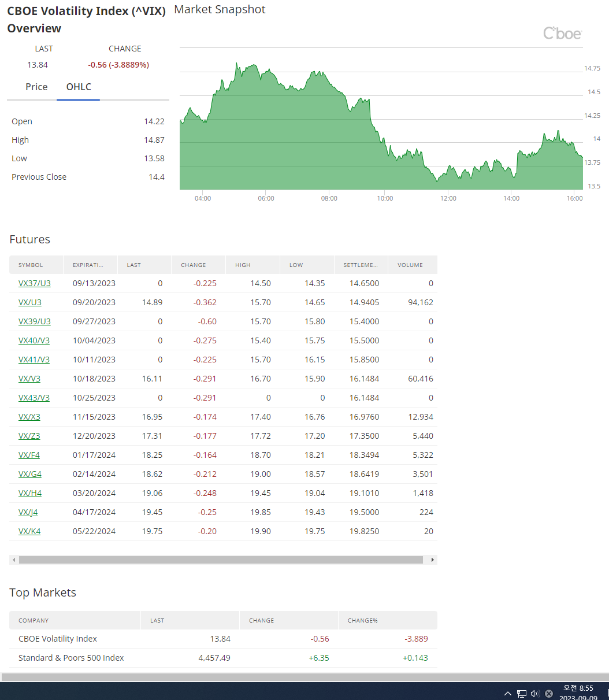Select the OHLC tab

79,87
